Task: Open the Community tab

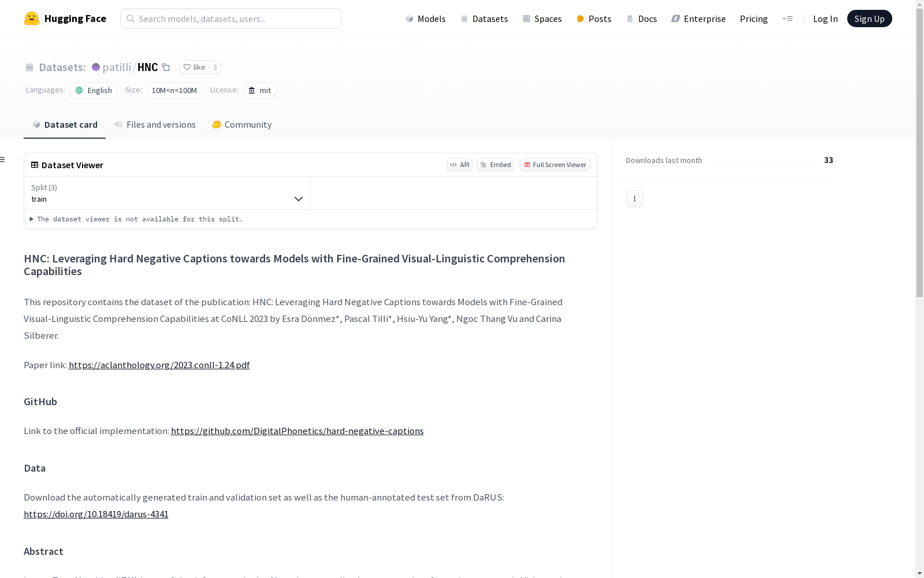Action: [241, 124]
